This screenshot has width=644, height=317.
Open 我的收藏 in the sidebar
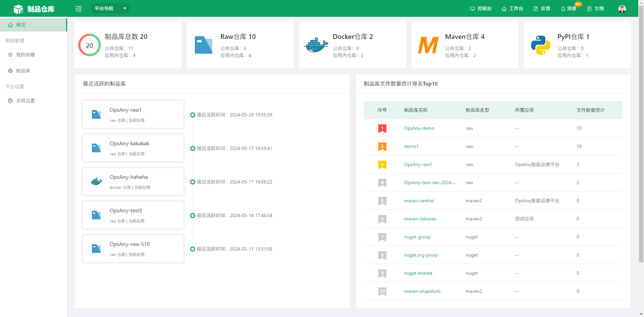tap(33, 55)
